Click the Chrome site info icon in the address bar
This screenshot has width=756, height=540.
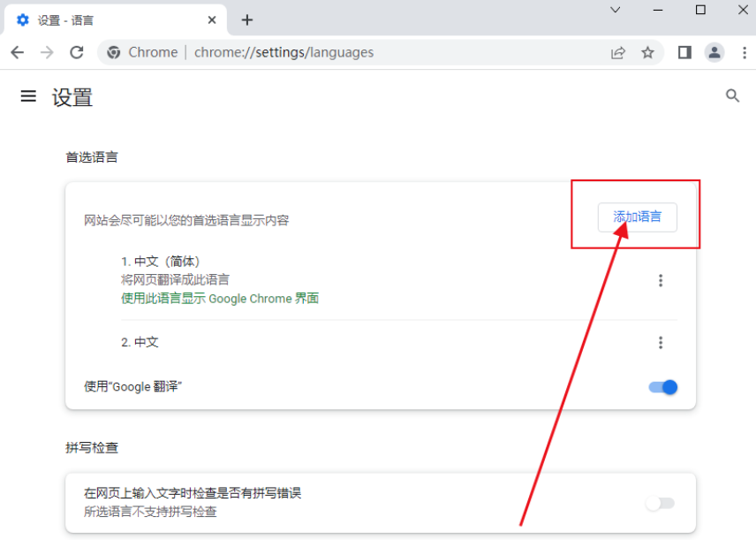(114, 52)
